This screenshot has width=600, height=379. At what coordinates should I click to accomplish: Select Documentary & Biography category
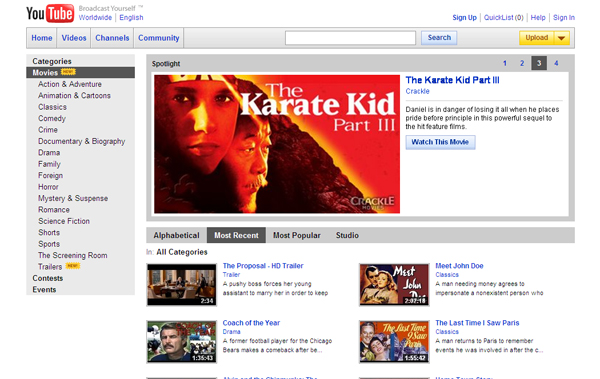point(82,141)
